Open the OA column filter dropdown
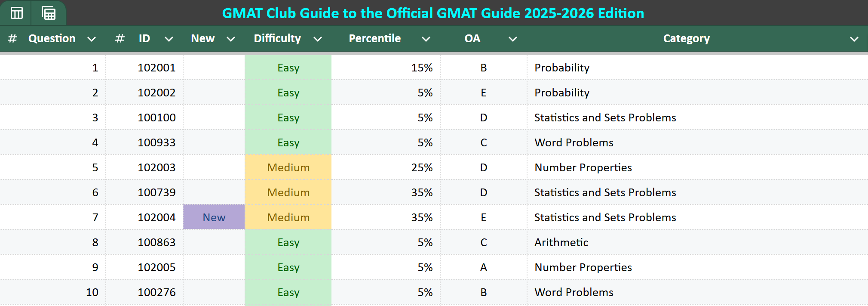 point(512,39)
